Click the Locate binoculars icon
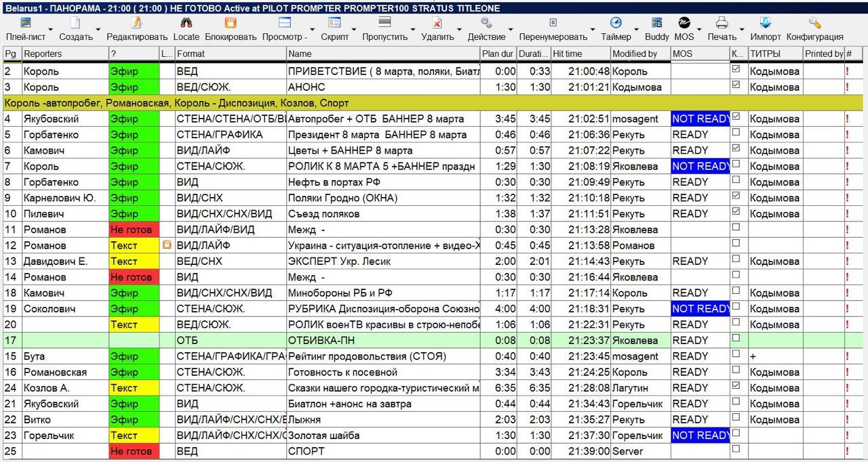This screenshot has height=462, width=868. [186, 22]
